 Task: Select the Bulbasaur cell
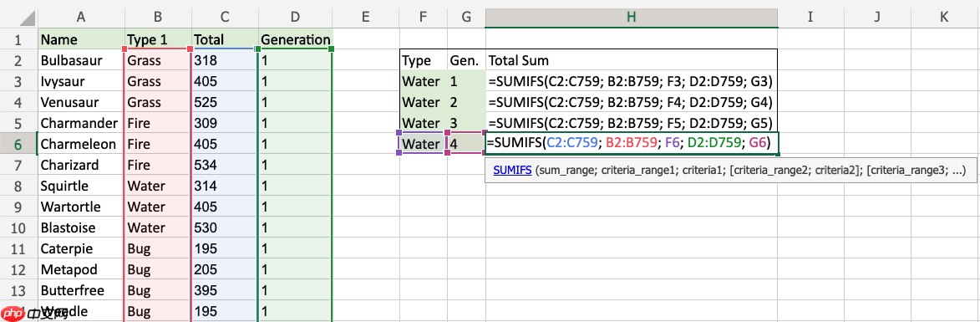pyautogui.click(x=81, y=61)
